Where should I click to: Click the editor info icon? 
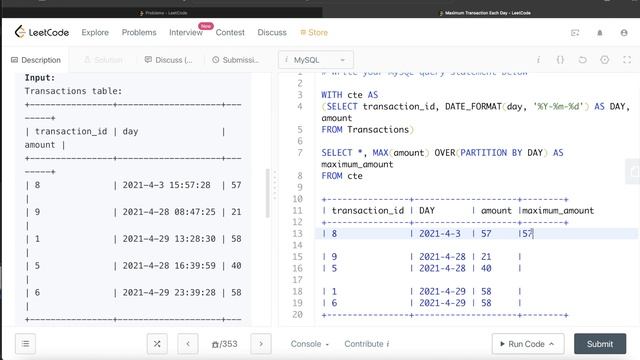pos(538,60)
